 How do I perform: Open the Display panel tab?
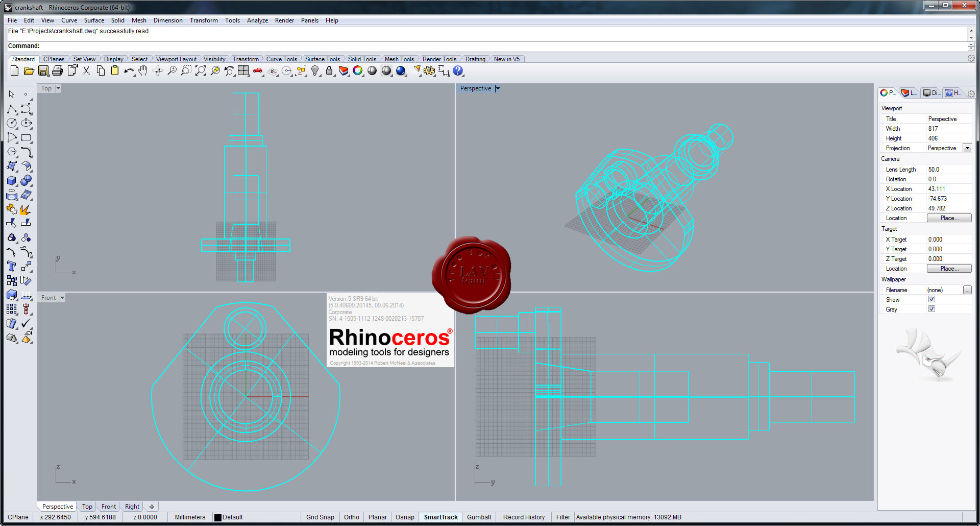click(932, 93)
